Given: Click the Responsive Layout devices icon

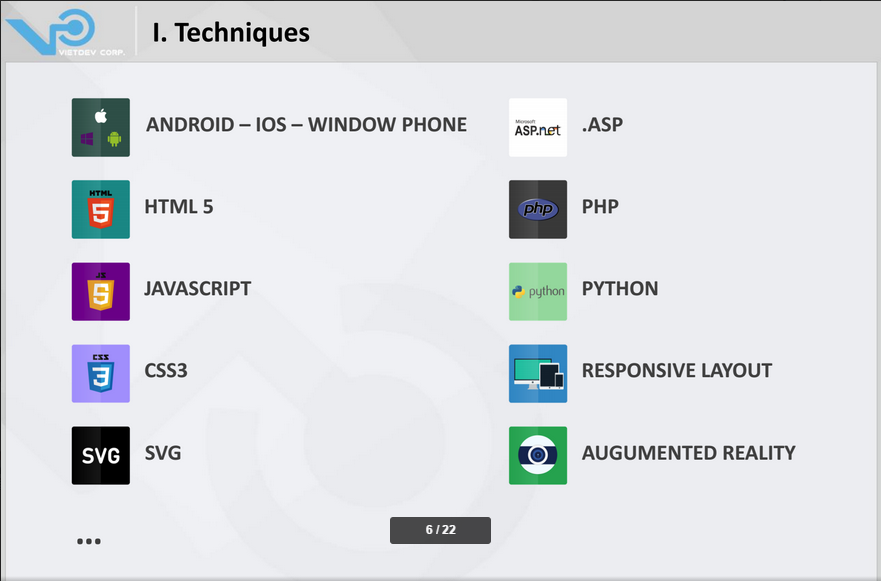Looking at the screenshot, I should click(538, 373).
